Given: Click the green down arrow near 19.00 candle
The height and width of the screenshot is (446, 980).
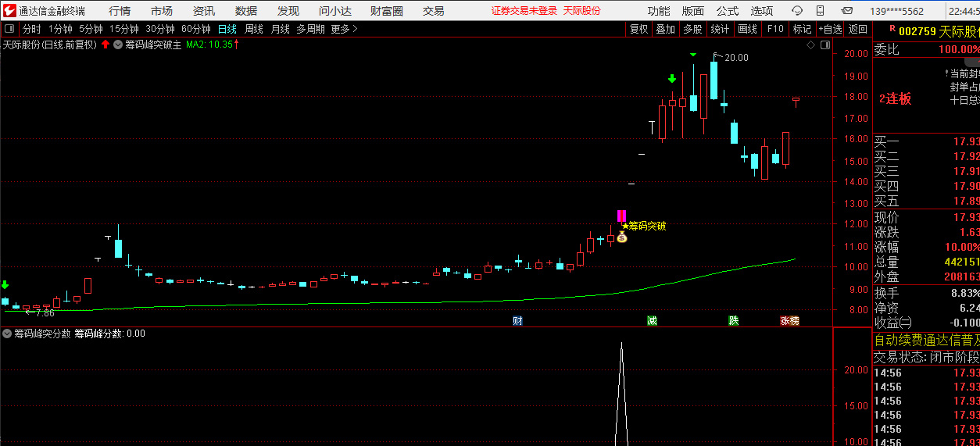Looking at the screenshot, I should (671, 79).
